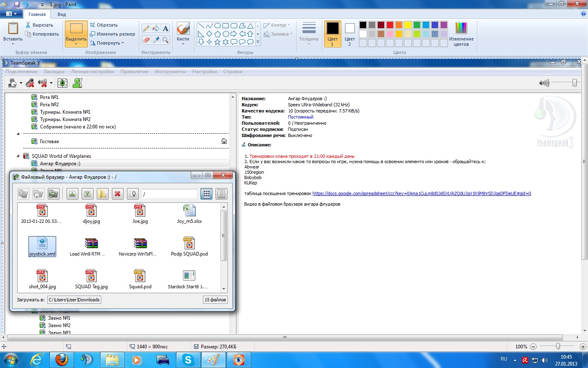Click the file browser's parent folder icon
588x368 pixels.
pos(23,194)
